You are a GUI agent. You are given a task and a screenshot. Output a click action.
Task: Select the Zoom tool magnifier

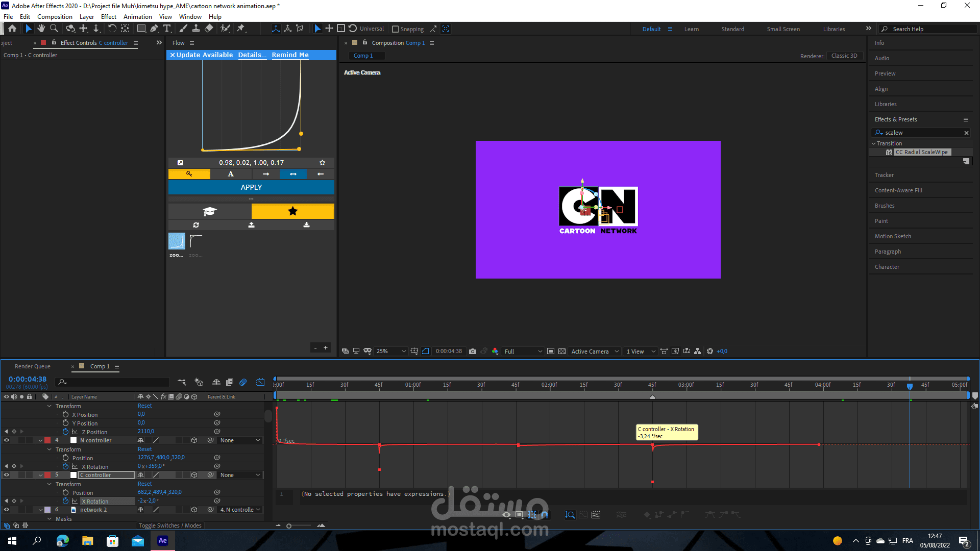(x=54, y=29)
